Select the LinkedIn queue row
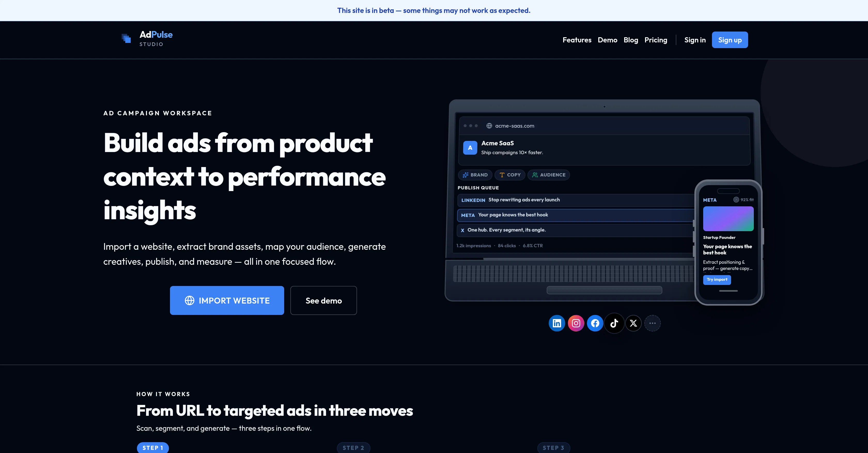Screen dimensions: 868x453 [576, 200]
